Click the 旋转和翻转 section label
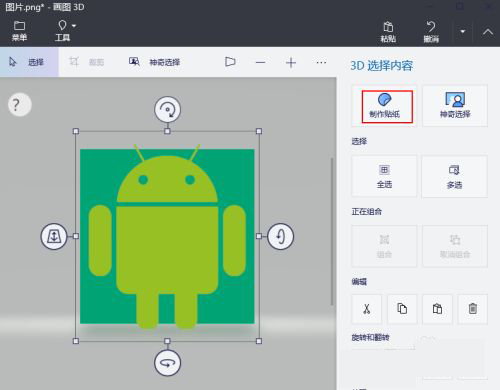Image resolution: width=500 pixels, height=390 pixels. click(370, 338)
